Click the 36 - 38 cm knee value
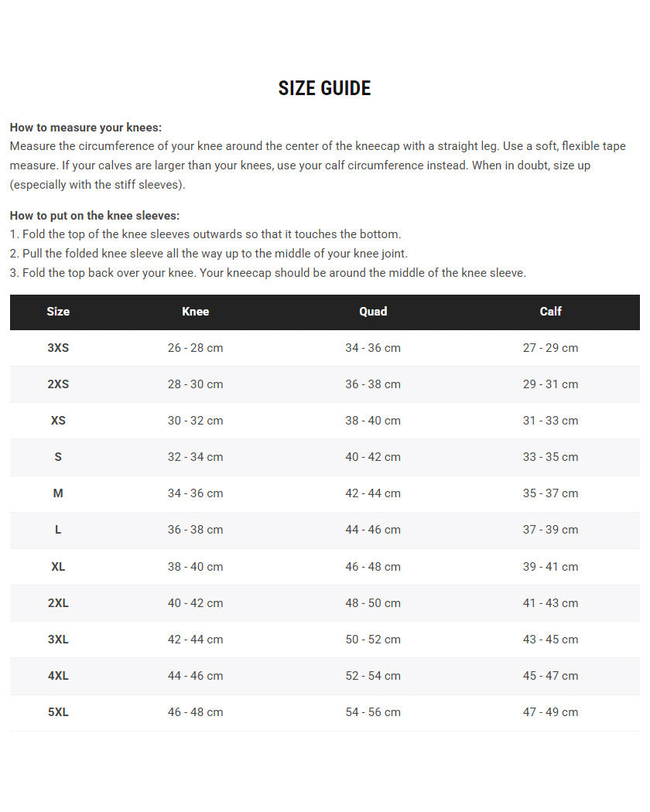 tap(195, 530)
